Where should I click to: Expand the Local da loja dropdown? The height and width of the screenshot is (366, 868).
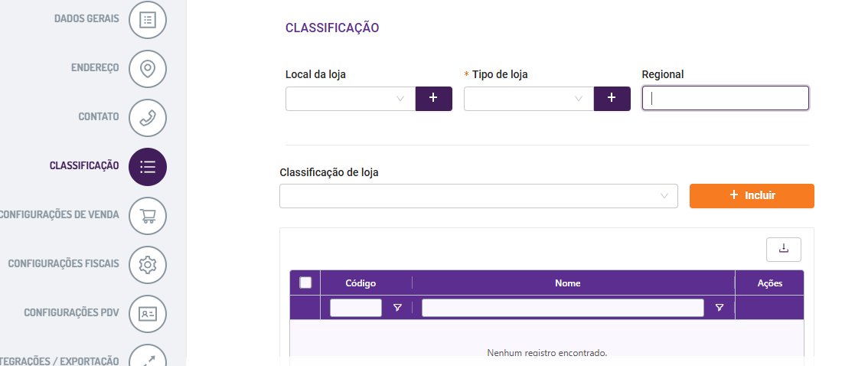pyautogui.click(x=351, y=99)
